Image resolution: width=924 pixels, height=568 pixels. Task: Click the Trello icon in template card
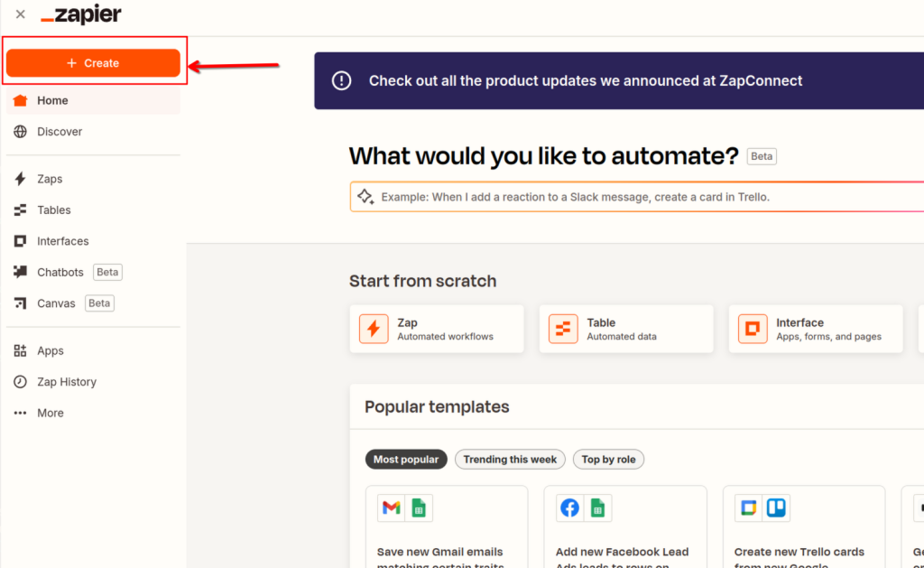click(776, 507)
